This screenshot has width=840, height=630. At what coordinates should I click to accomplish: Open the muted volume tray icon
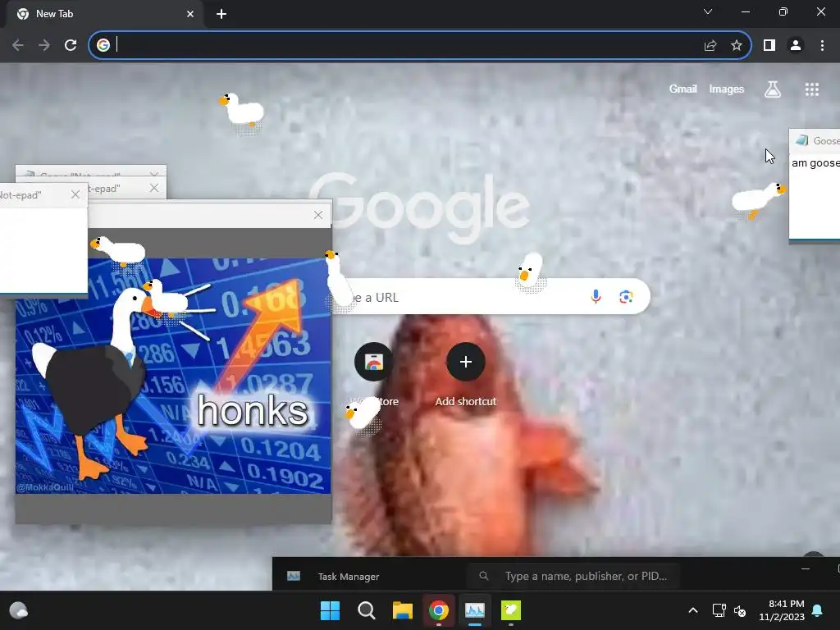[740, 610]
